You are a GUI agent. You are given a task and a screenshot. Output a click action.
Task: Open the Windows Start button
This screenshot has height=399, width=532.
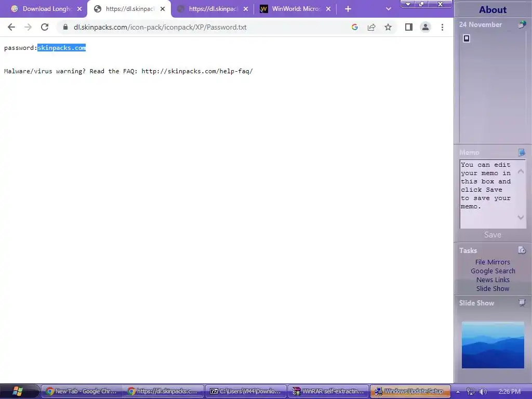18,391
